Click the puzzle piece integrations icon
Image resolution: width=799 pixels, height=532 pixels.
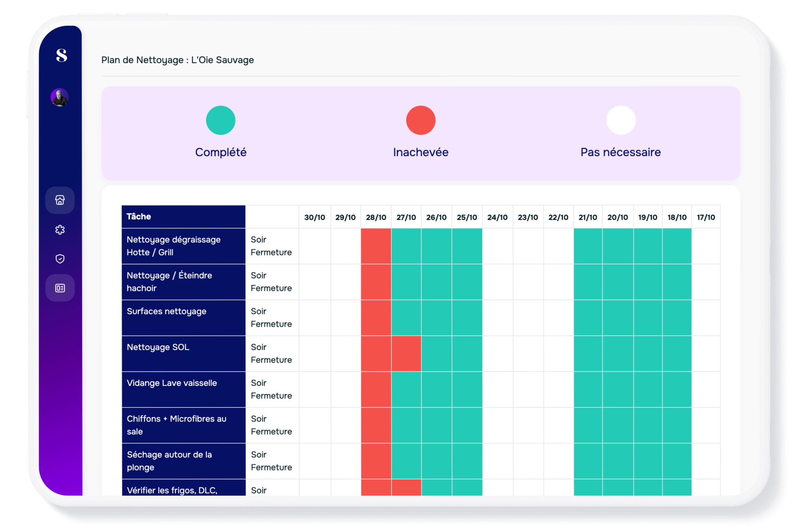(60, 230)
